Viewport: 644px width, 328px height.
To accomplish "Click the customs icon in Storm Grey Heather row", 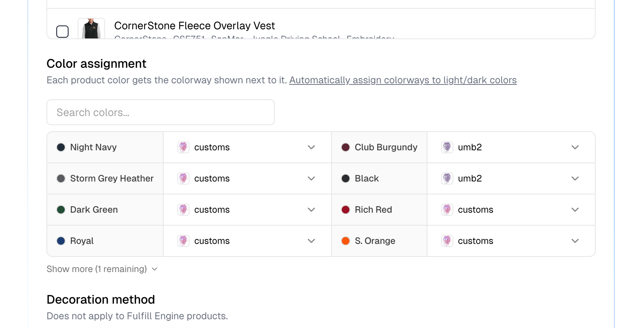I will pyautogui.click(x=183, y=178).
